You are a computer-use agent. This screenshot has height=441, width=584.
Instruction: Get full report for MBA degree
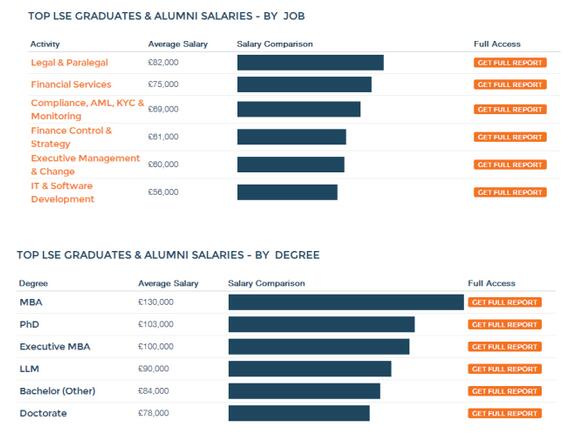[505, 302]
